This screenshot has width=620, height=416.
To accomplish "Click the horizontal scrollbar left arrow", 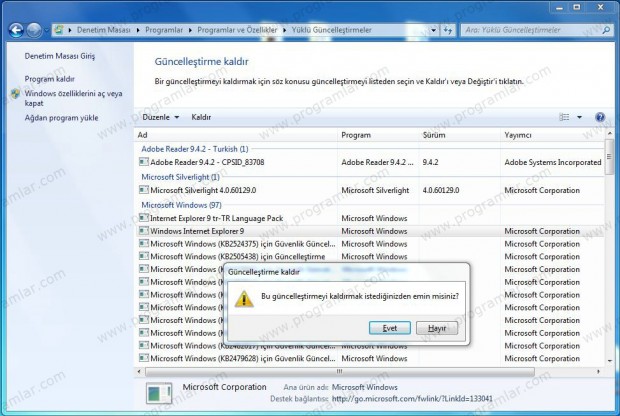I will (139, 372).
